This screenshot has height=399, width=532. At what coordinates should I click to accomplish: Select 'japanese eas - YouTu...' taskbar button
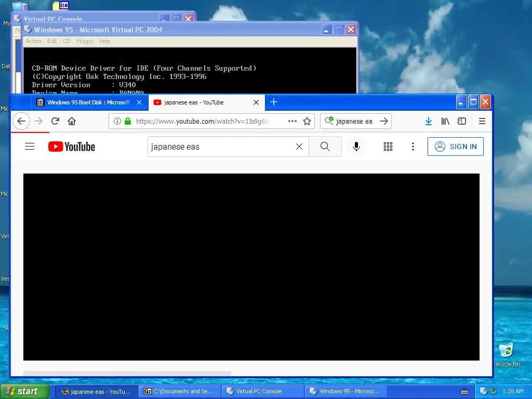click(x=96, y=391)
